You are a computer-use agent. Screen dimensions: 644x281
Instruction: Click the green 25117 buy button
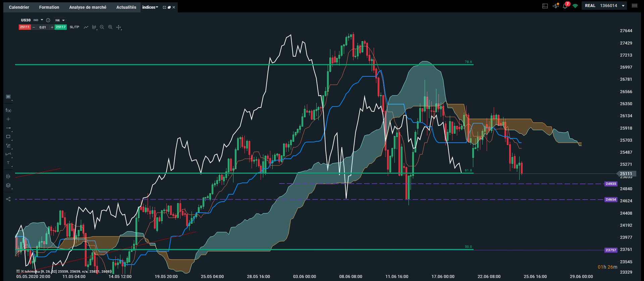click(61, 27)
